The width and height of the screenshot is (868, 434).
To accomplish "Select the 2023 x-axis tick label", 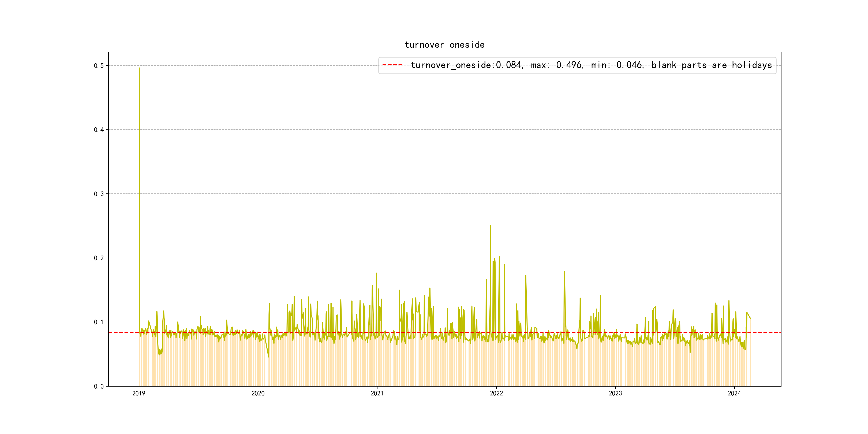I will (x=615, y=393).
